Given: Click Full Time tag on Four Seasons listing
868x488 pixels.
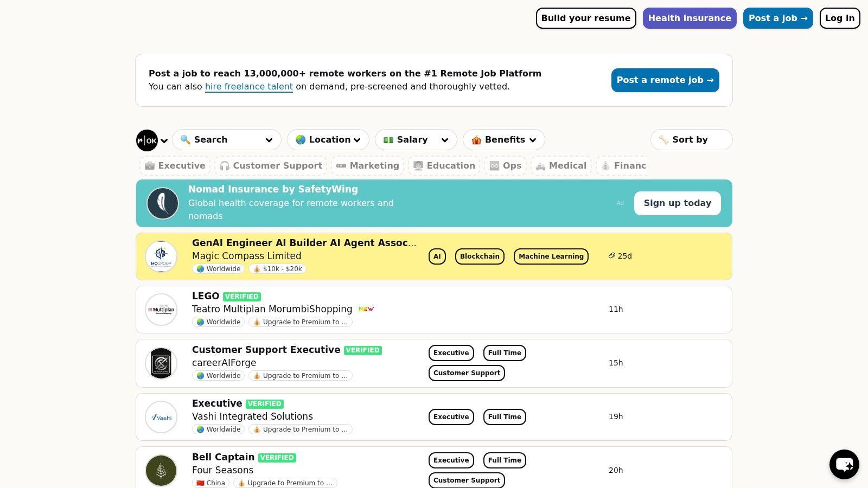Looking at the screenshot, I should (x=505, y=460).
